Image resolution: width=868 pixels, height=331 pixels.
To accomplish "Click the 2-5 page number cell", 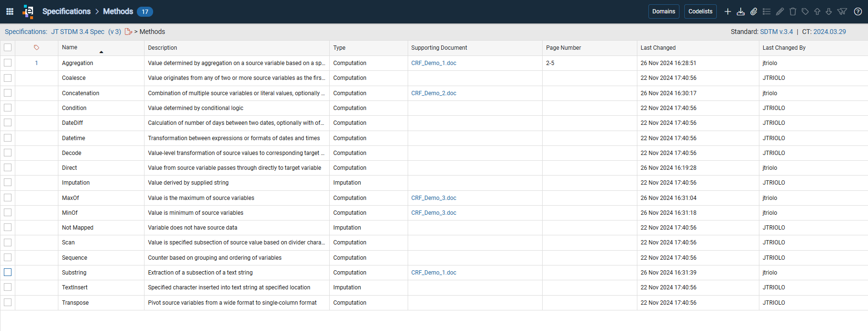I will point(550,63).
